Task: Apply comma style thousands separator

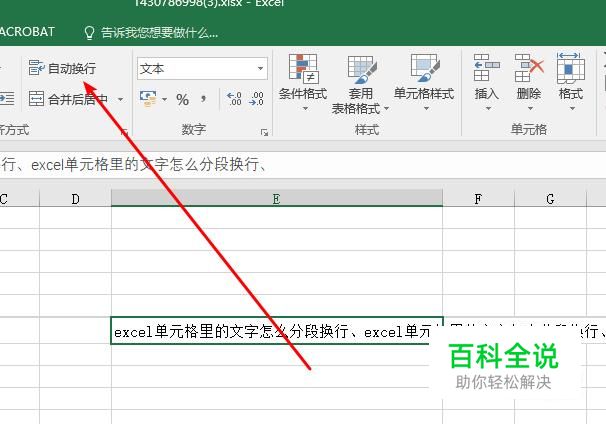Action: pos(203,99)
